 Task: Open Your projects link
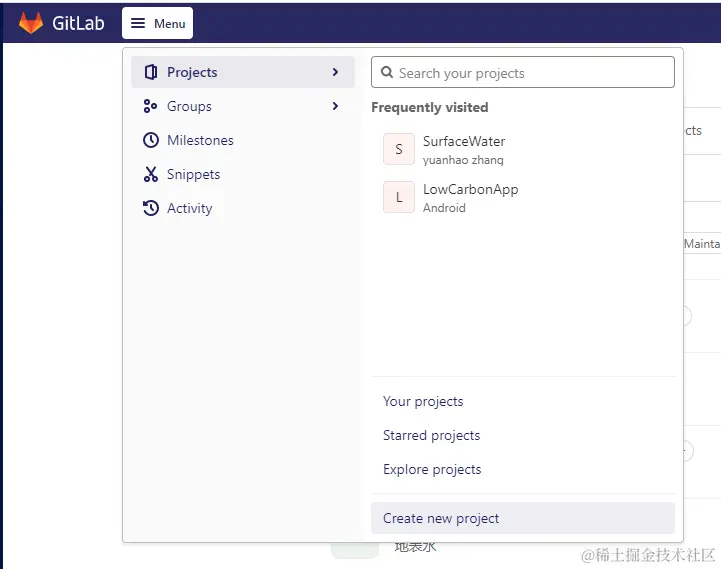pyautogui.click(x=423, y=401)
